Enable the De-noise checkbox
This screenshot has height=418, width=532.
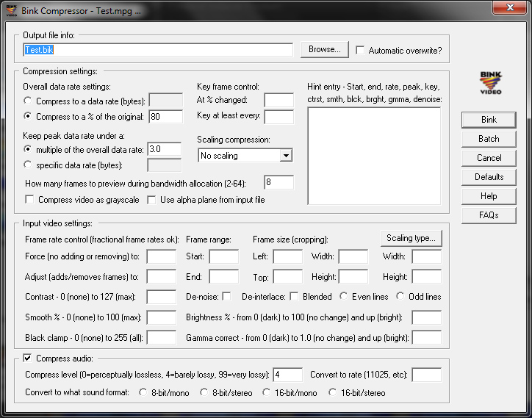pos(226,296)
